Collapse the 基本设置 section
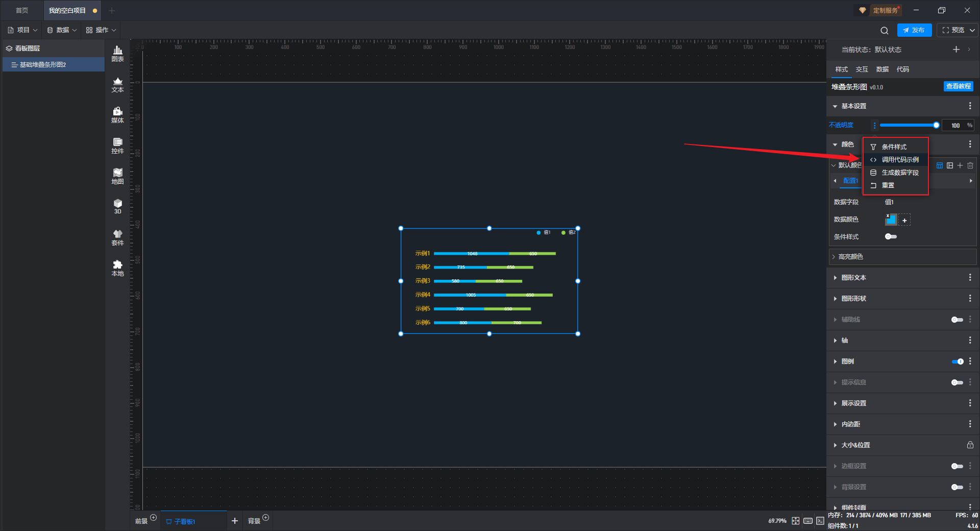980x531 pixels. [835, 106]
